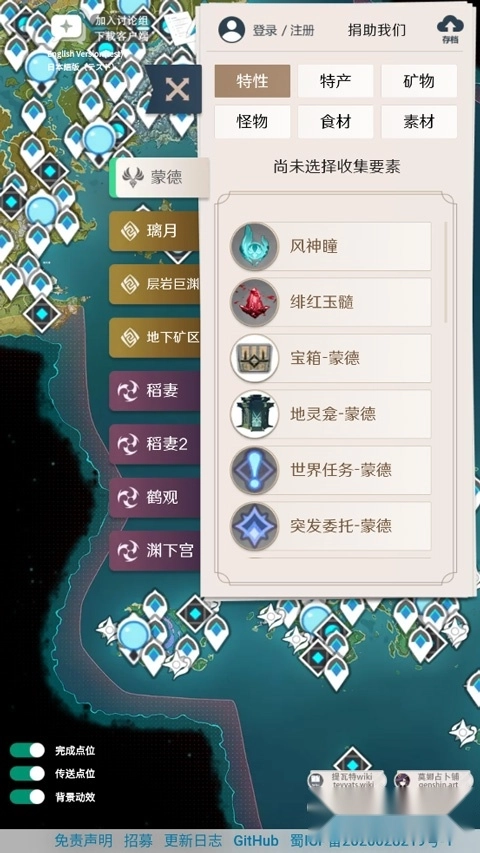Pick the 突发委托-蒙德 commission icon
Viewport: 480px width, 853px height.
(x=254, y=526)
